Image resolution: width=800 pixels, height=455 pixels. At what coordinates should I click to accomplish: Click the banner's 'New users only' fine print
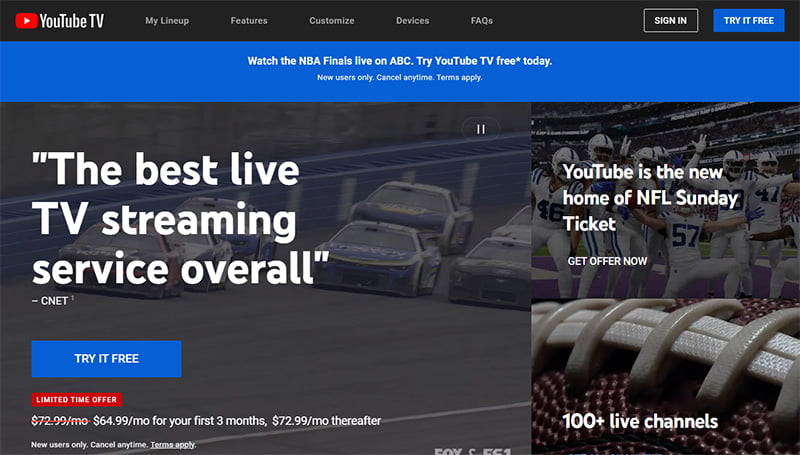(399, 78)
